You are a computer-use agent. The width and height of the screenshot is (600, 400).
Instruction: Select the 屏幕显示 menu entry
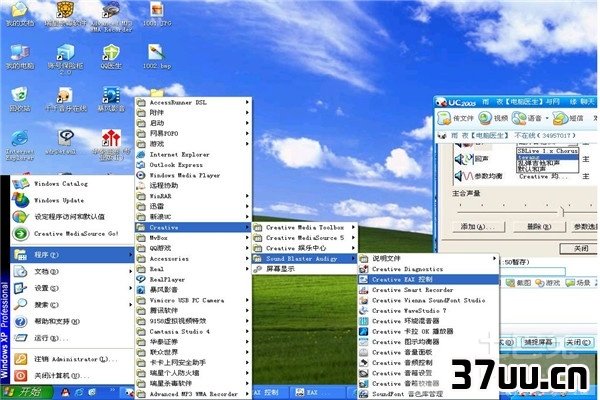pos(305,269)
